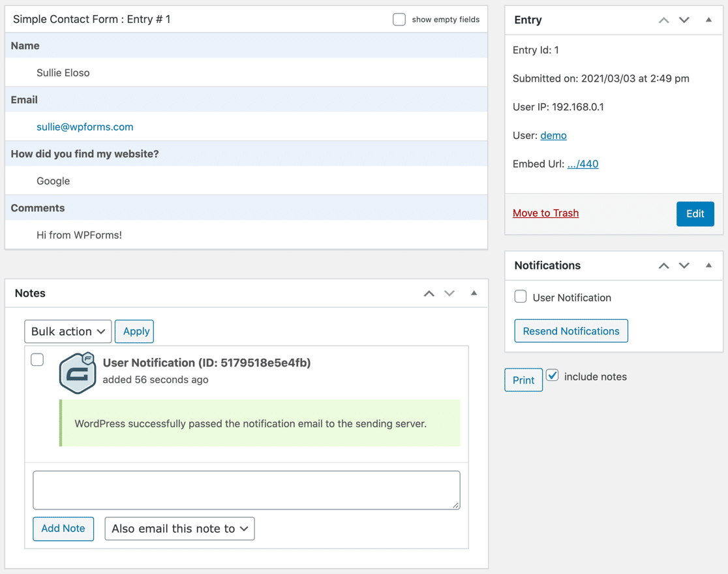
Task: Click the notification success message text
Action: point(250,423)
